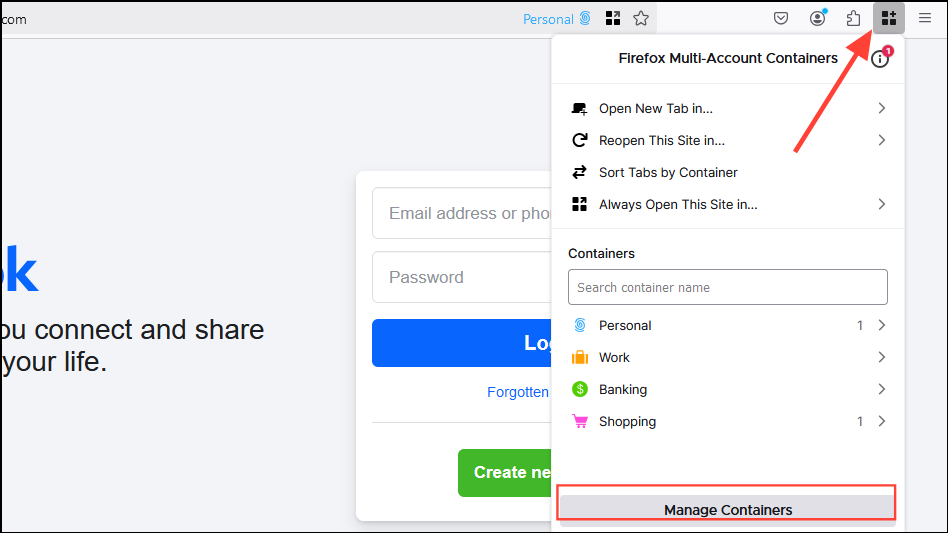Expand the Open New Tab in chevron
This screenshot has height=533, width=948.
881,108
